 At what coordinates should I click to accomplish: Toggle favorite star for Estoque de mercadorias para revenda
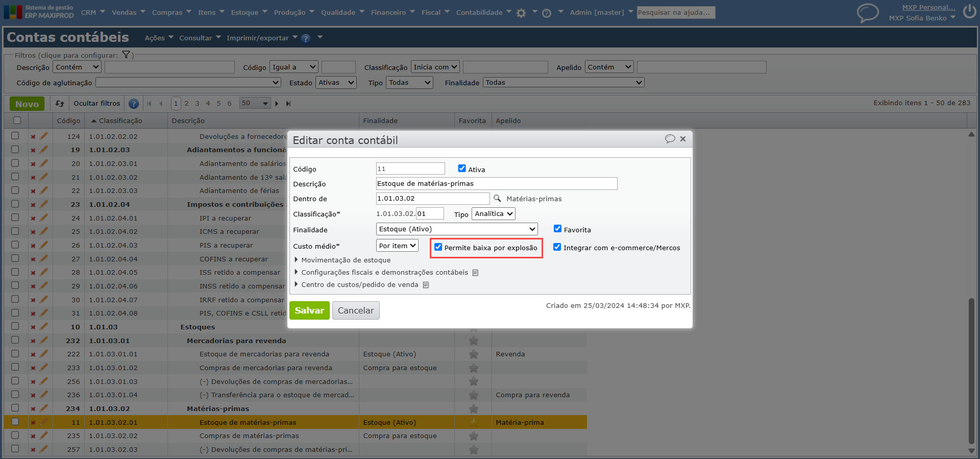point(474,354)
